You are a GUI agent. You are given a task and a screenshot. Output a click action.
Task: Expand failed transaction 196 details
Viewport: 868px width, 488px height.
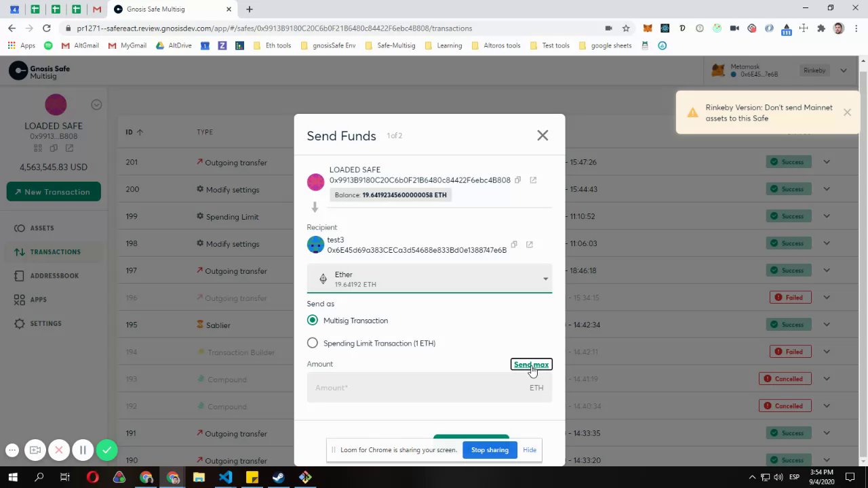[x=827, y=298]
